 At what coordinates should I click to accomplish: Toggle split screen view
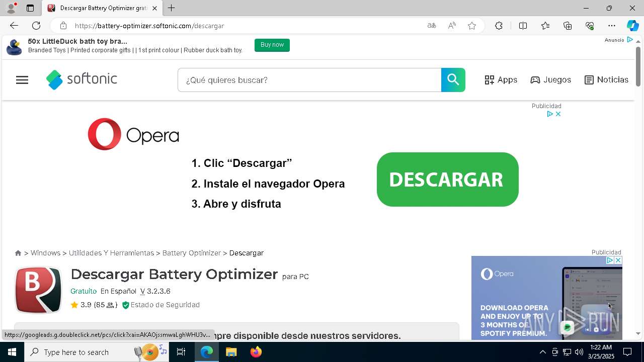pyautogui.click(x=523, y=26)
